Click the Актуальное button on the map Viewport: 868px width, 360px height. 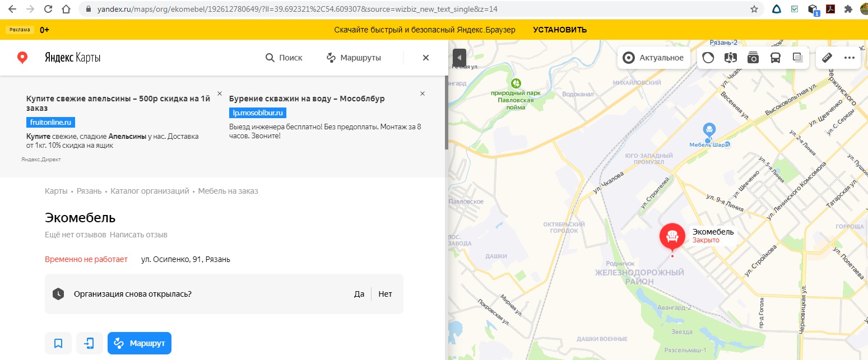(x=653, y=58)
